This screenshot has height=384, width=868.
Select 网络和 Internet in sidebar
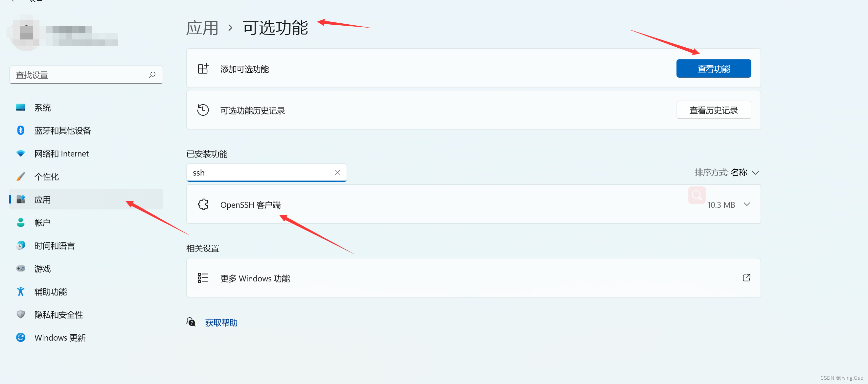tap(61, 154)
